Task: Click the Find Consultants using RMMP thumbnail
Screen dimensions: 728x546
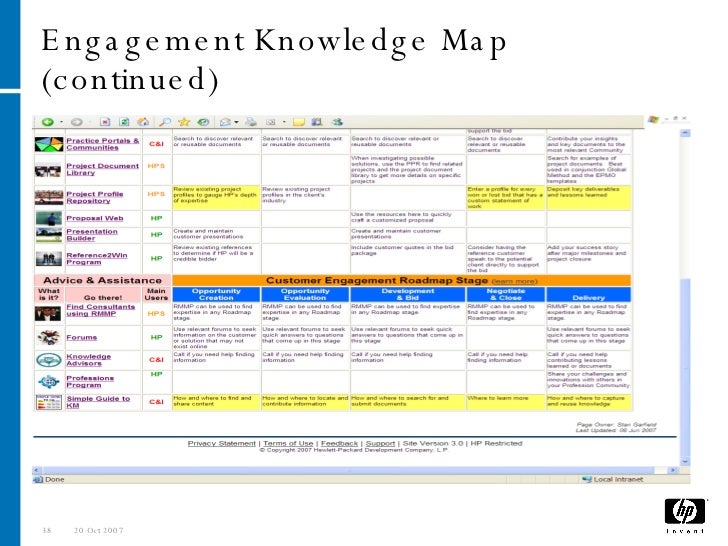Action: pos(48,314)
